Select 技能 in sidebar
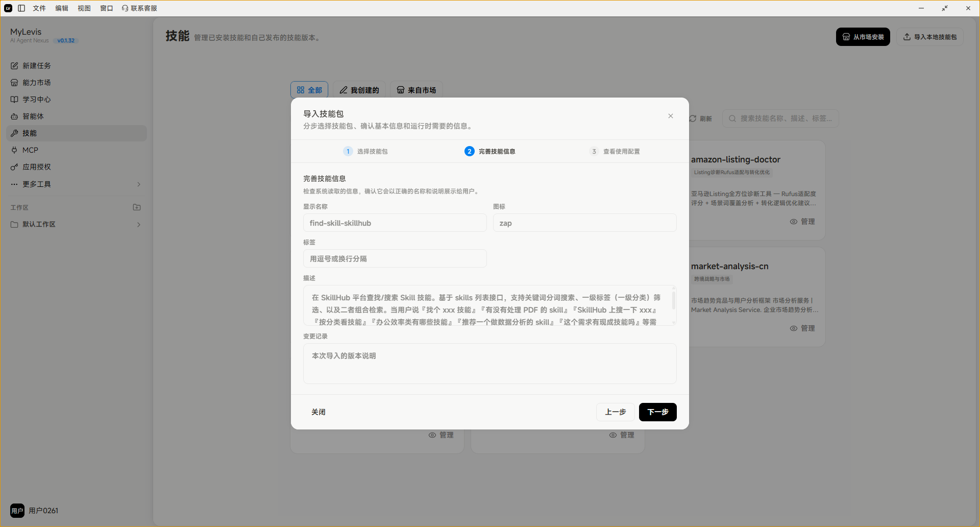 [77, 133]
